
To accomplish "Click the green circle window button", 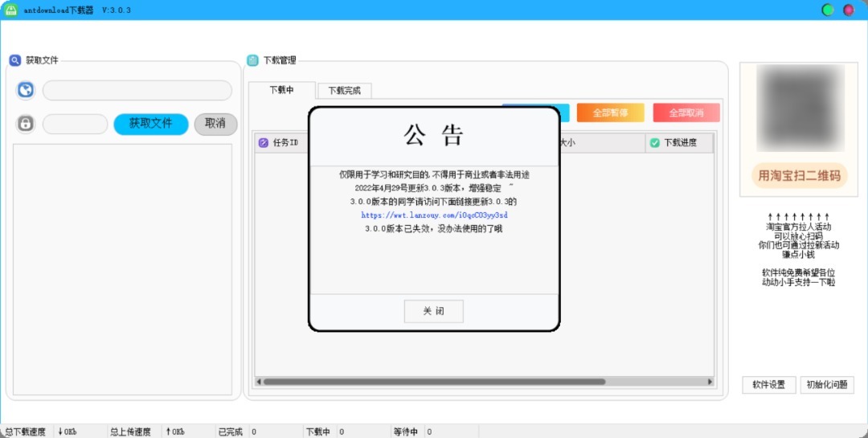I will (828, 10).
